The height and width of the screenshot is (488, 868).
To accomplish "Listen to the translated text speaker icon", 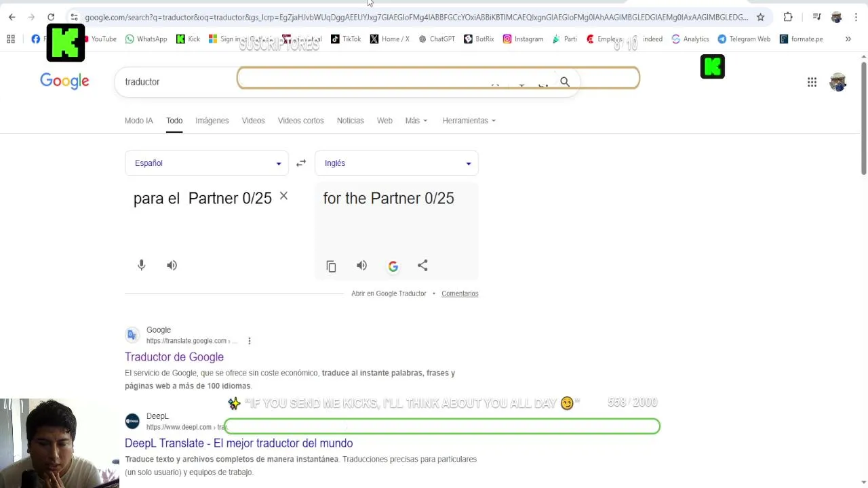I will point(361,266).
